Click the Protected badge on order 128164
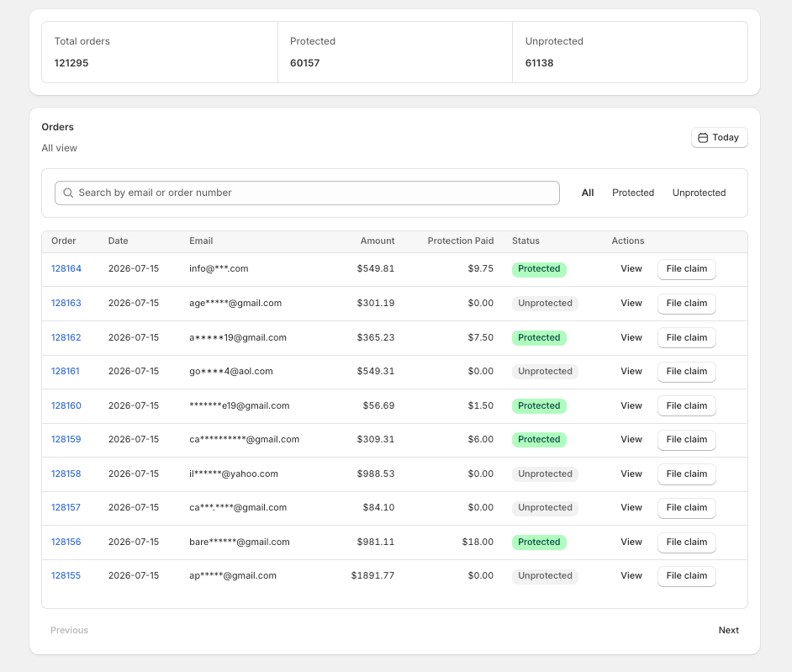This screenshot has width=792, height=672. [x=539, y=269]
